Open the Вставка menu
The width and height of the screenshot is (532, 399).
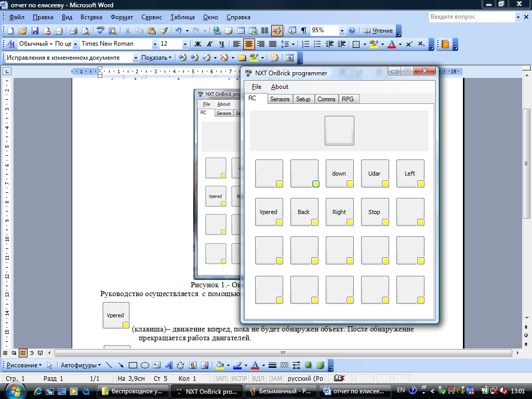pyautogui.click(x=91, y=17)
